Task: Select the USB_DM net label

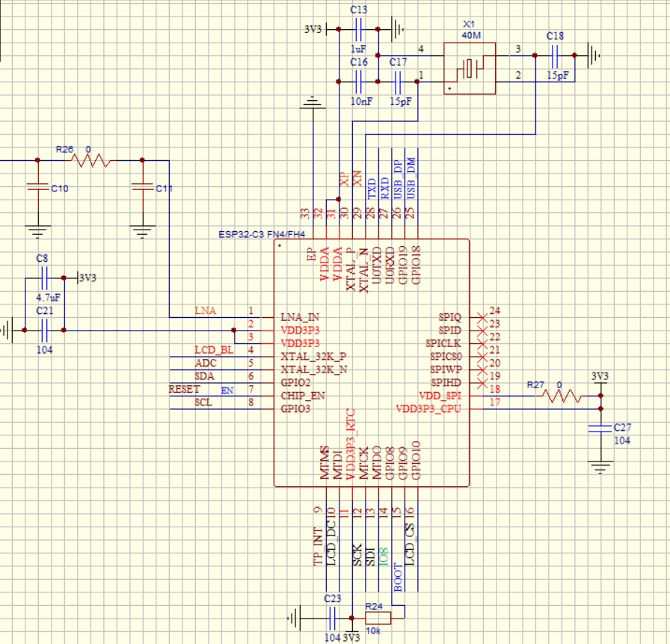Action: (411, 179)
